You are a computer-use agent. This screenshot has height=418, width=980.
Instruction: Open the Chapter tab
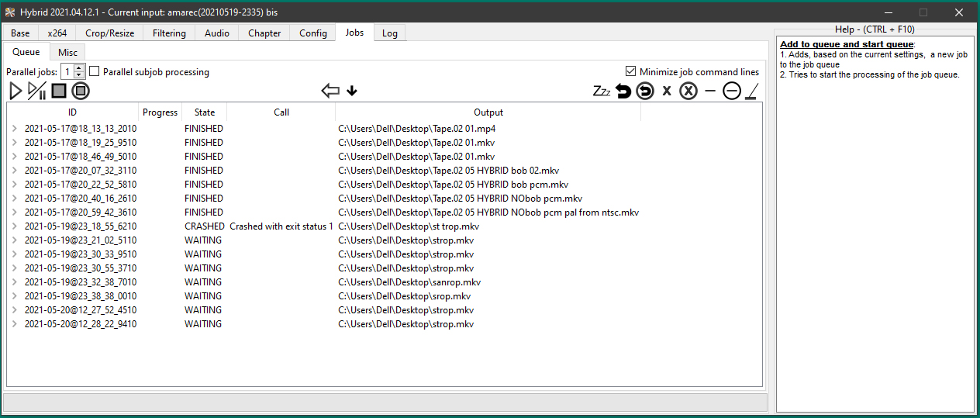click(264, 33)
